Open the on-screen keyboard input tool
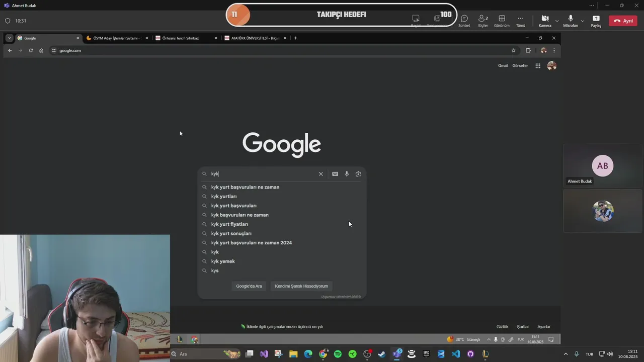This screenshot has width=644, height=362. [x=335, y=174]
